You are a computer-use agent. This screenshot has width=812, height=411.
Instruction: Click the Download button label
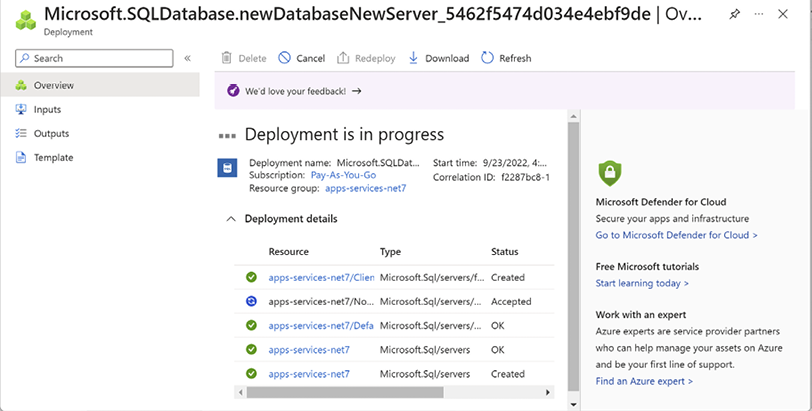447,58
